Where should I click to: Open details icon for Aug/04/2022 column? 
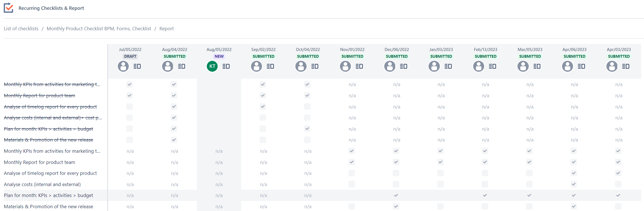pos(181,66)
